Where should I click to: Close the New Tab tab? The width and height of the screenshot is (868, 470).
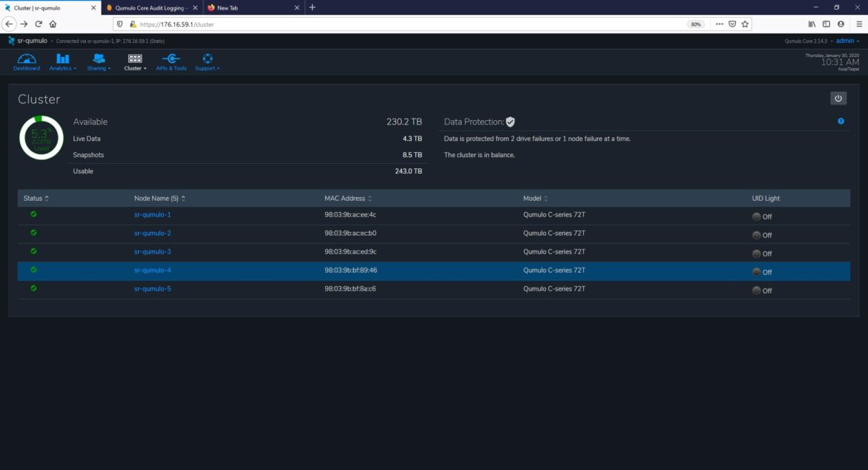pyautogui.click(x=297, y=7)
